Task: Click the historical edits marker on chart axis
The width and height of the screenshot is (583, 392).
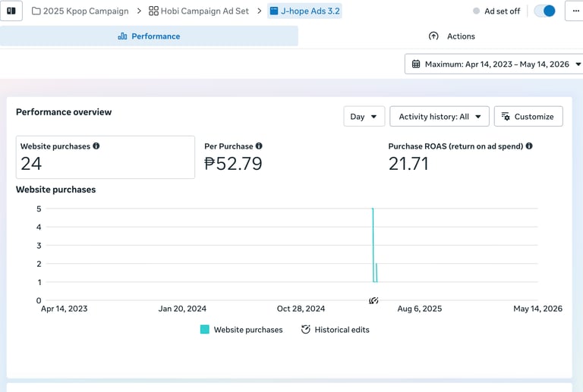Action: (x=373, y=300)
